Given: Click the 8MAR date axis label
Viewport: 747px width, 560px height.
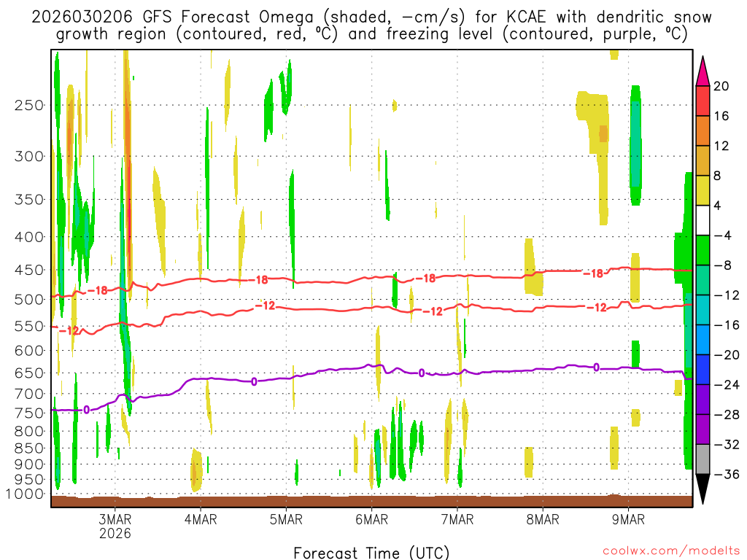Looking at the screenshot, I should click(x=543, y=519).
